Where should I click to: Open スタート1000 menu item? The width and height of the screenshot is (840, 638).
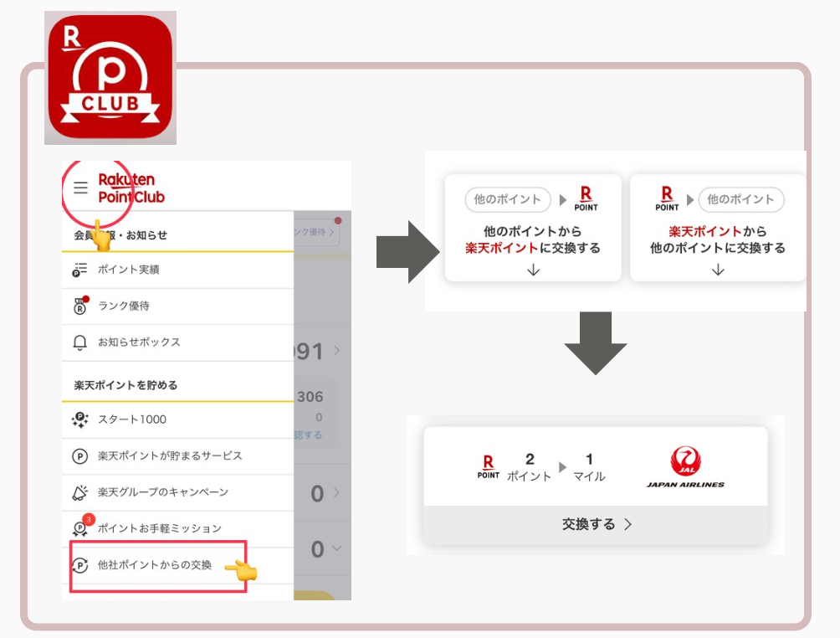pos(178,419)
